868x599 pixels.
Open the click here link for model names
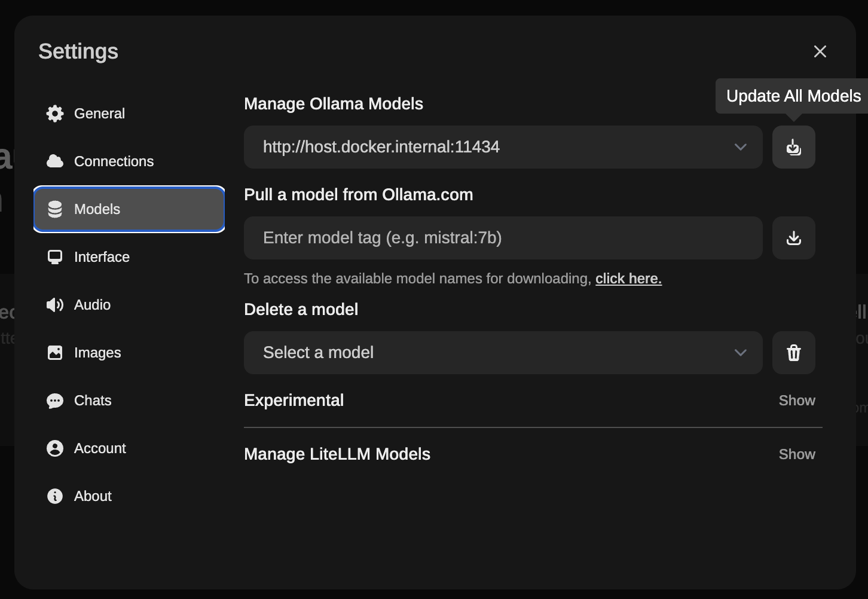coord(628,278)
